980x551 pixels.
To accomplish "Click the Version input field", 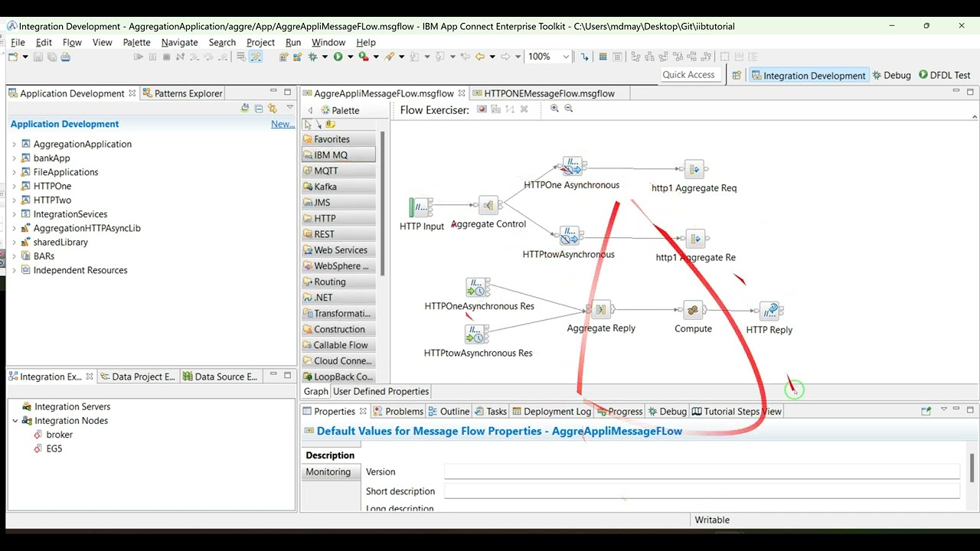I will 701,472.
